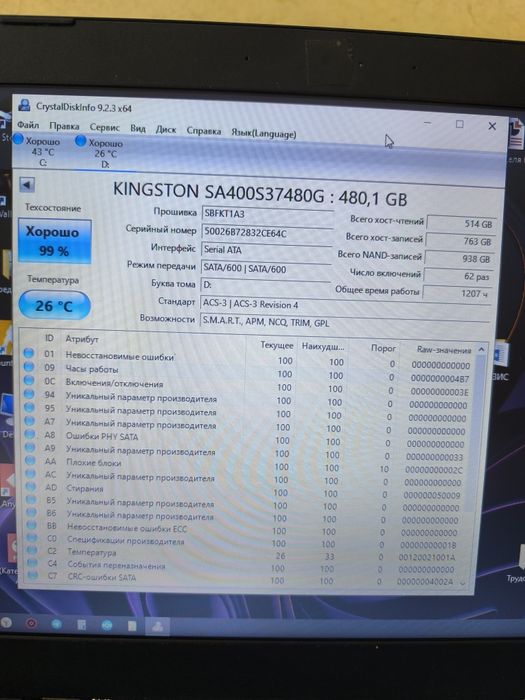
Task: Select the Температура attribute text
Action: point(92,552)
